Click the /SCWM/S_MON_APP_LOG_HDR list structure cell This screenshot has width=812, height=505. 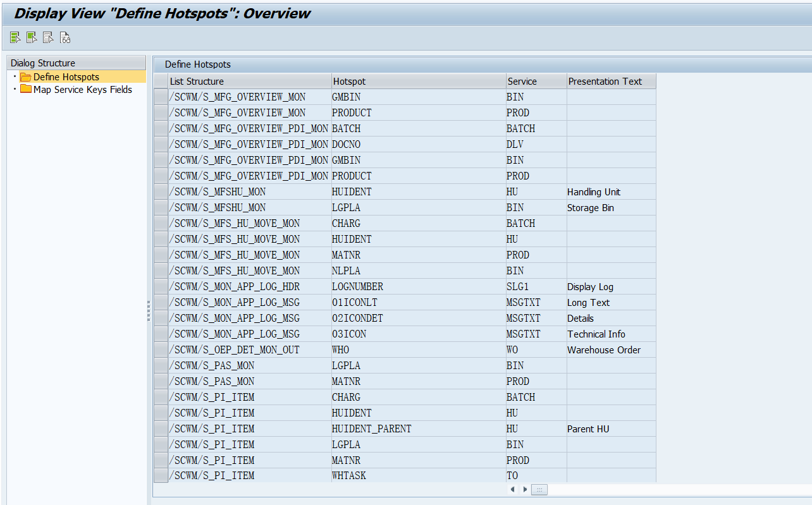(x=250, y=287)
